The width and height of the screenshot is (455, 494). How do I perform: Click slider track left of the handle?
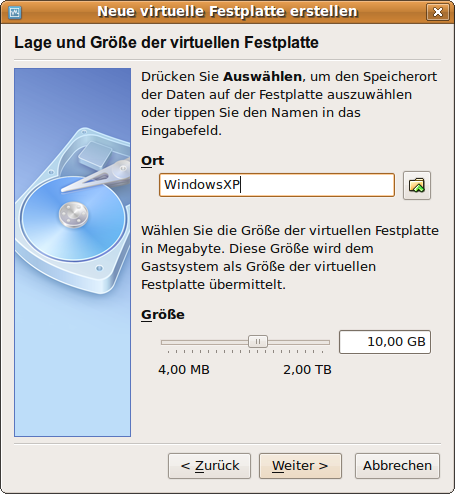205,342
